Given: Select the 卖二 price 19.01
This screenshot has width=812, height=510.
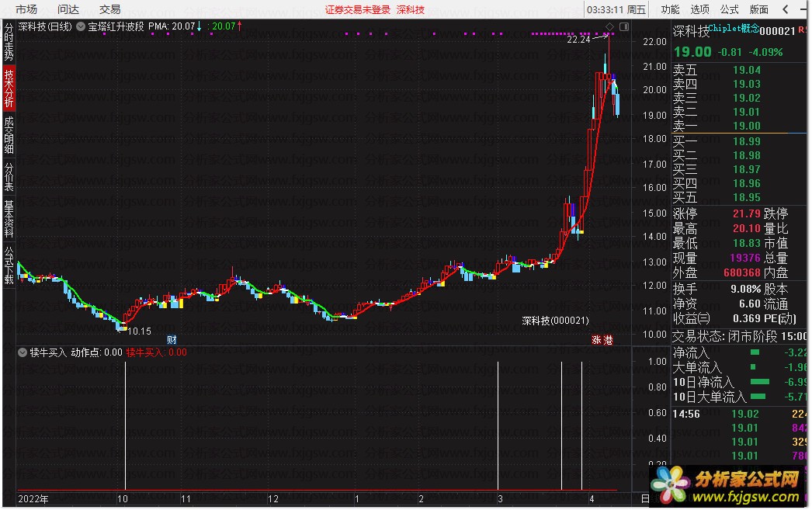Looking at the screenshot, I should (746, 112).
